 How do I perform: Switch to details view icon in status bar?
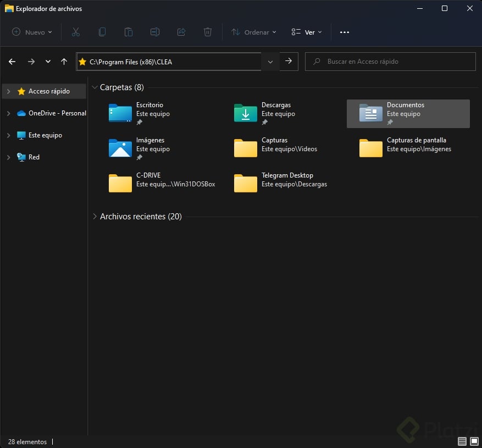(462, 441)
